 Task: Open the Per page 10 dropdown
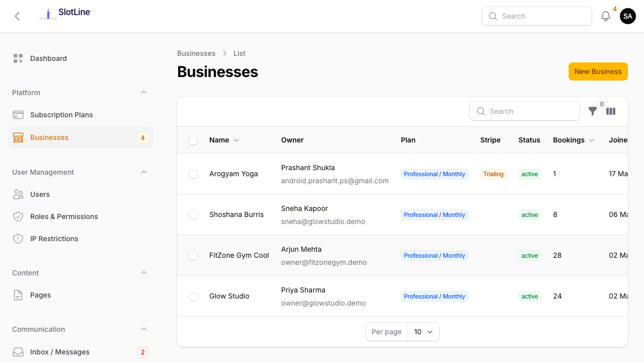[424, 332]
